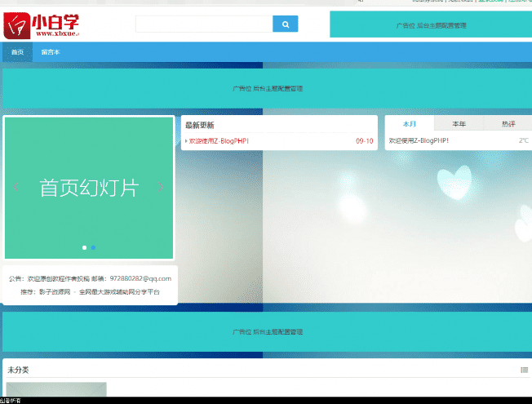The width and height of the screenshot is (532, 404).
Task: Select the first slideshow indicator dot
Action: (x=84, y=247)
